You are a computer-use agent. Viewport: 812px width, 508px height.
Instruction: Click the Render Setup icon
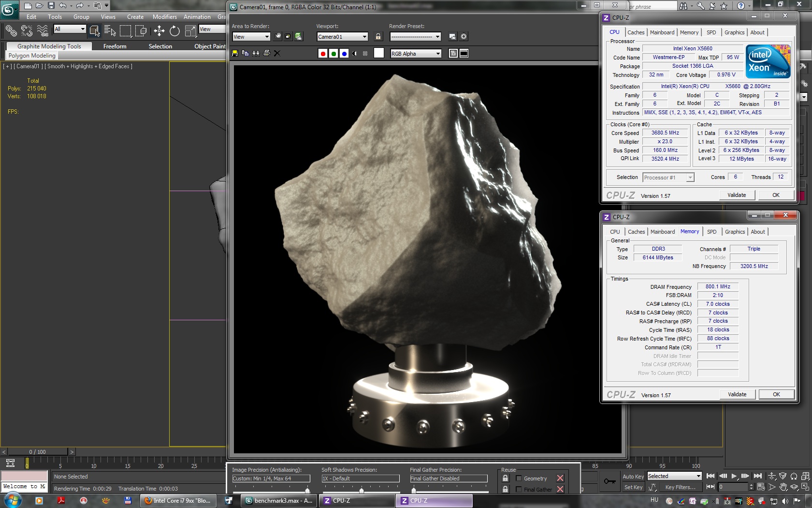[452, 36]
